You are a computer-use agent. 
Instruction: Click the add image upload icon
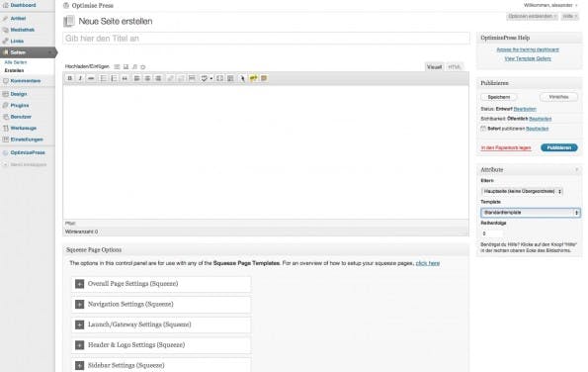(x=117, y=67)
